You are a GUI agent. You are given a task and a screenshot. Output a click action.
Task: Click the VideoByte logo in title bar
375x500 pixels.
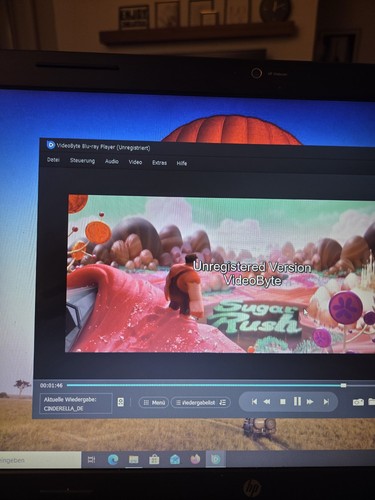51,145
